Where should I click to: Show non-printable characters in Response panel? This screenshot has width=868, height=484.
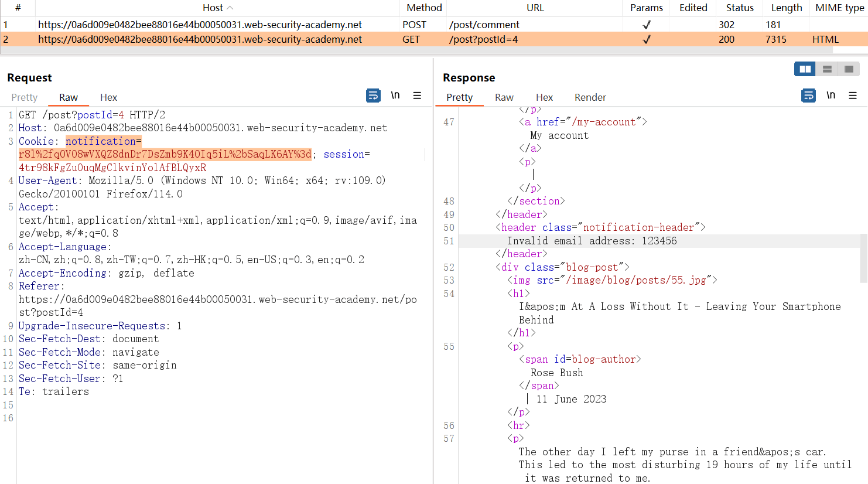click(831, 96)
